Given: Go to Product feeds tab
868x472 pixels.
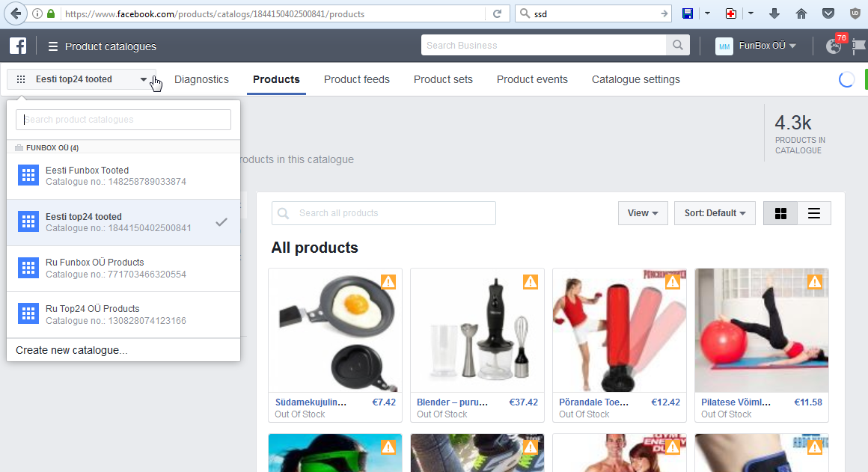Looking at the screenshot, I should (x=356, y=79).
